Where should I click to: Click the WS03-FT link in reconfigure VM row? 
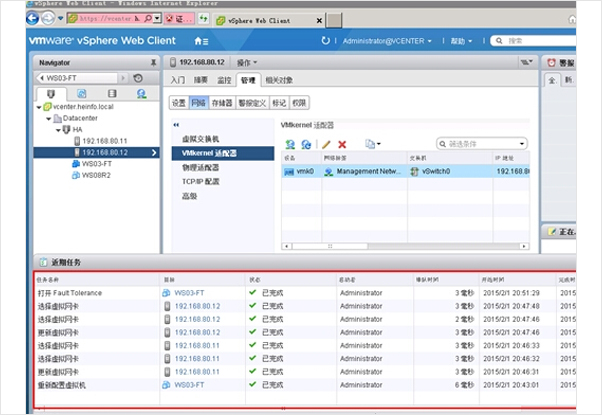pos(189,385)
